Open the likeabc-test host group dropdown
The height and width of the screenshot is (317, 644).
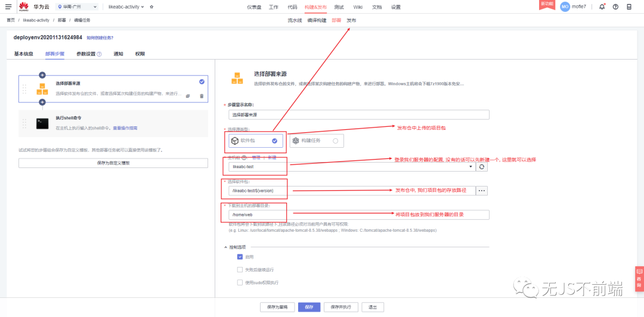click(352, 167)
